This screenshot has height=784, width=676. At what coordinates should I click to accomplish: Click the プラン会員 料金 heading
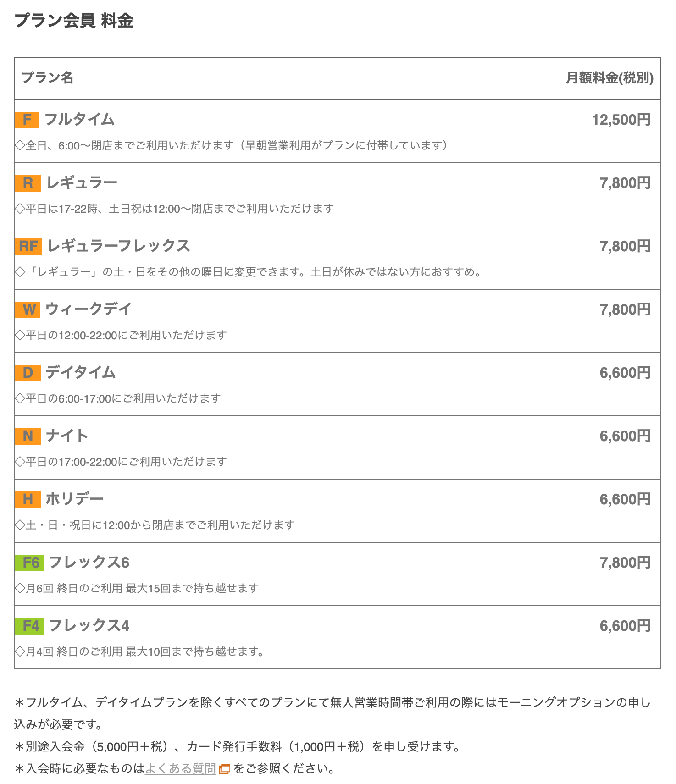pos(74,21)
